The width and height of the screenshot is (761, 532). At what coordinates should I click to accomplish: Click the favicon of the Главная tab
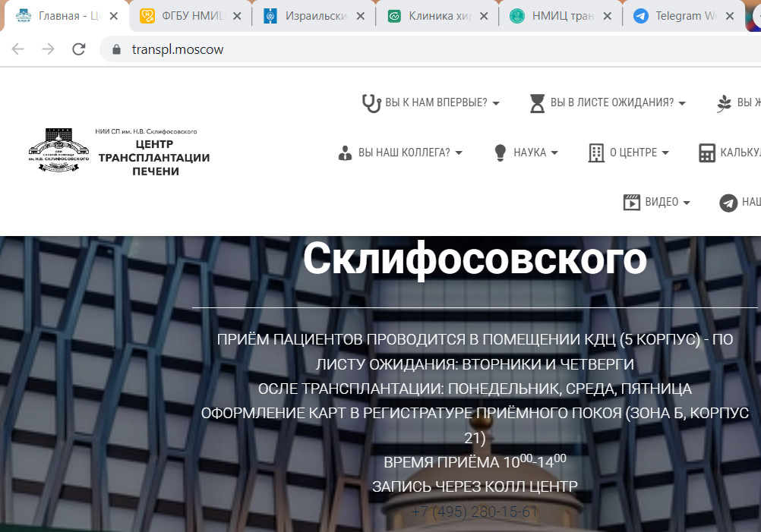tap(24, 16)
